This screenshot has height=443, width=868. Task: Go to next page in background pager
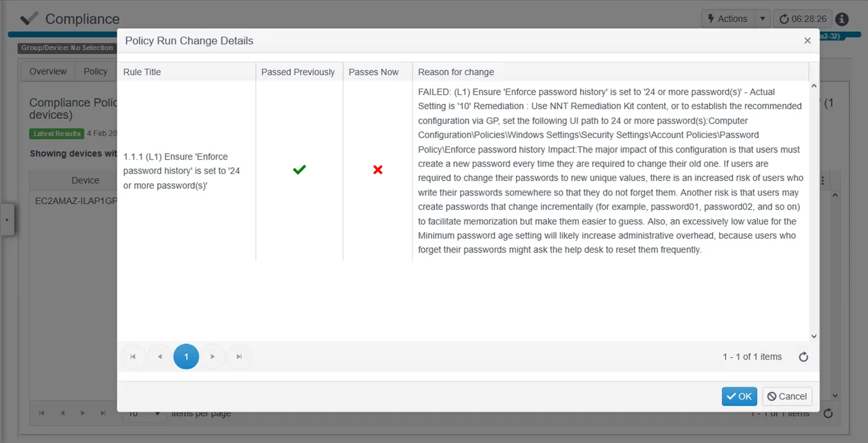(x=83, y=414)
